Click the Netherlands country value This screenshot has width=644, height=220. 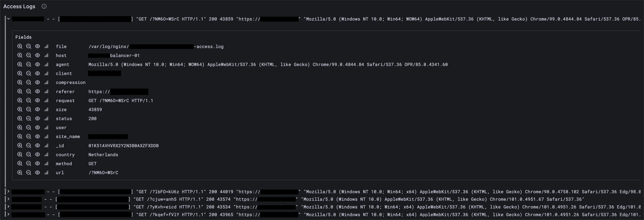(x=103, y=155)
